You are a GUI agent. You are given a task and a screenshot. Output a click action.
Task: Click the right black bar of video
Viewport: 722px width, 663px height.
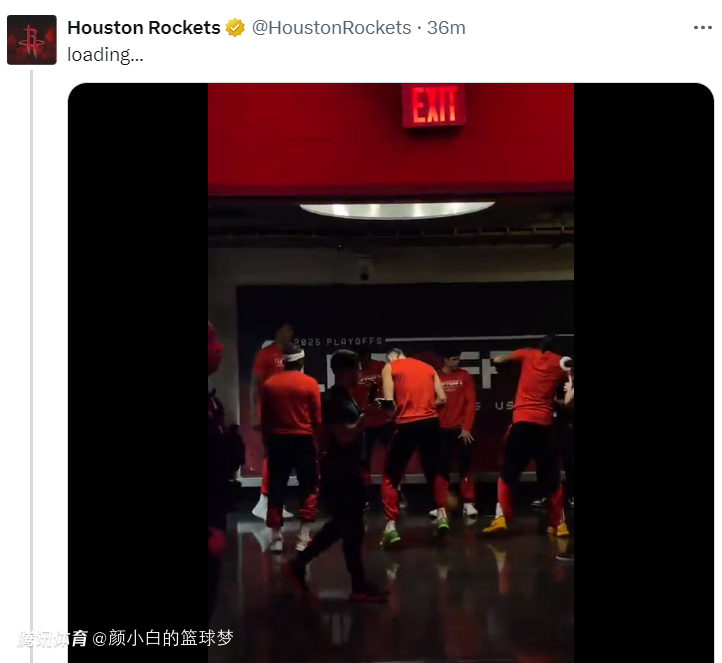644,373
